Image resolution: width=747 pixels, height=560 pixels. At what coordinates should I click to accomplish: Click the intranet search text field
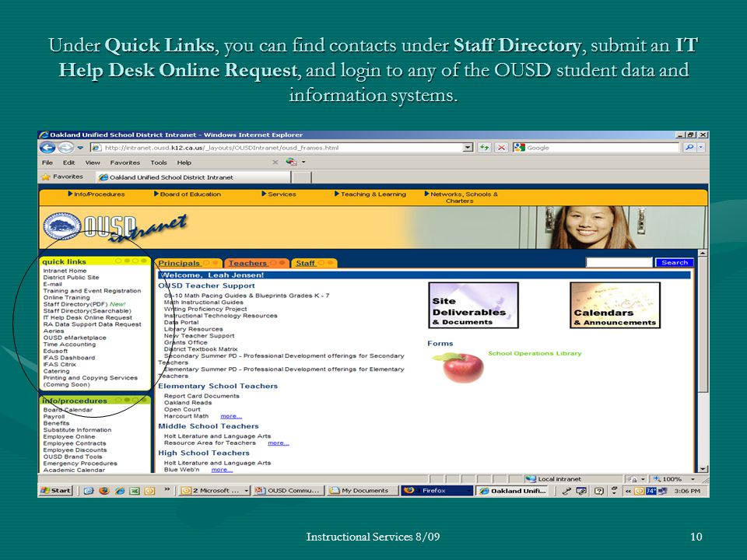(619, 262)
